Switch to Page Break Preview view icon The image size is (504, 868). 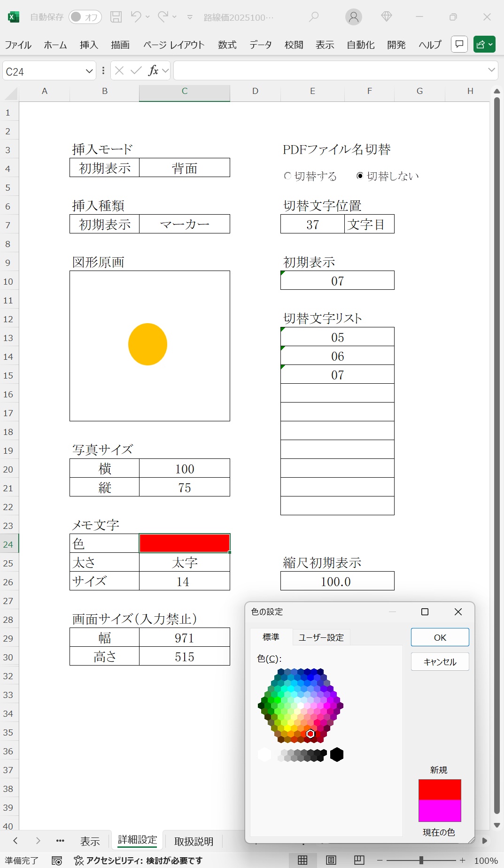point(359,860)
